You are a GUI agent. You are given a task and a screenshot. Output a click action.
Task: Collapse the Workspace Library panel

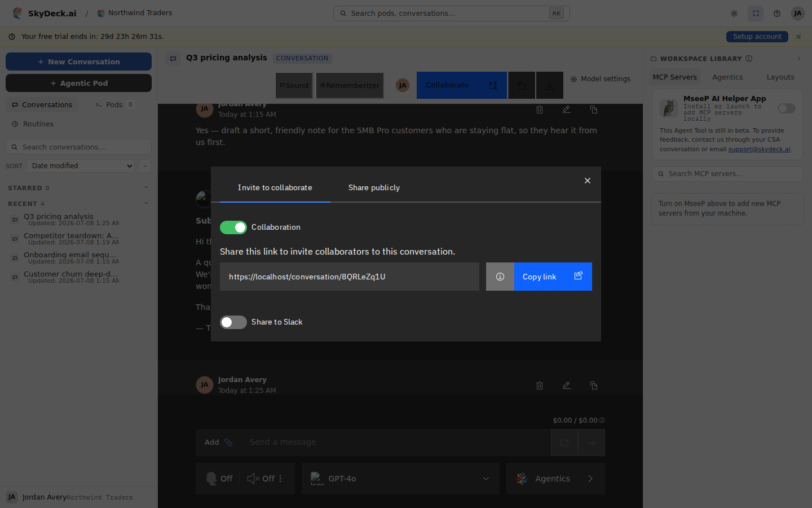coord(799,59)
